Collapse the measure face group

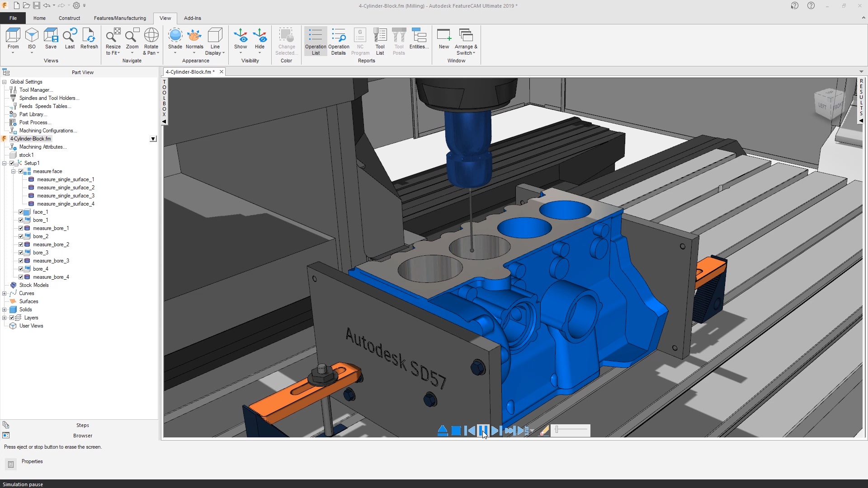pyautogui.click(x=14, y=171)
